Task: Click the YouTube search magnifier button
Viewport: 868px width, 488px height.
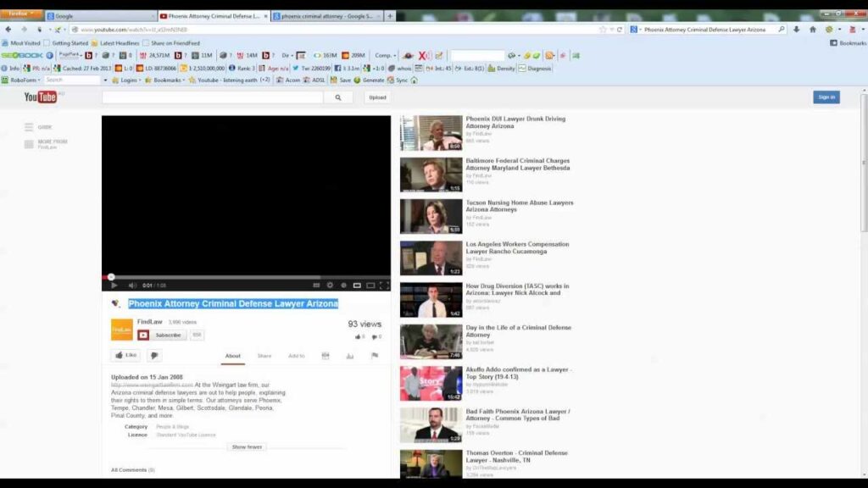Action: (x=338, y=97)
